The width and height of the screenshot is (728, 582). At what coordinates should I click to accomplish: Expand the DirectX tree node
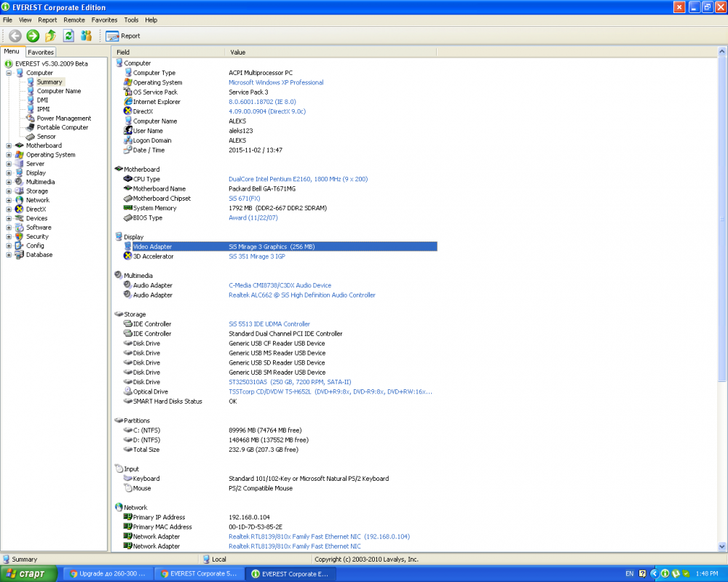tap(8, 210)
